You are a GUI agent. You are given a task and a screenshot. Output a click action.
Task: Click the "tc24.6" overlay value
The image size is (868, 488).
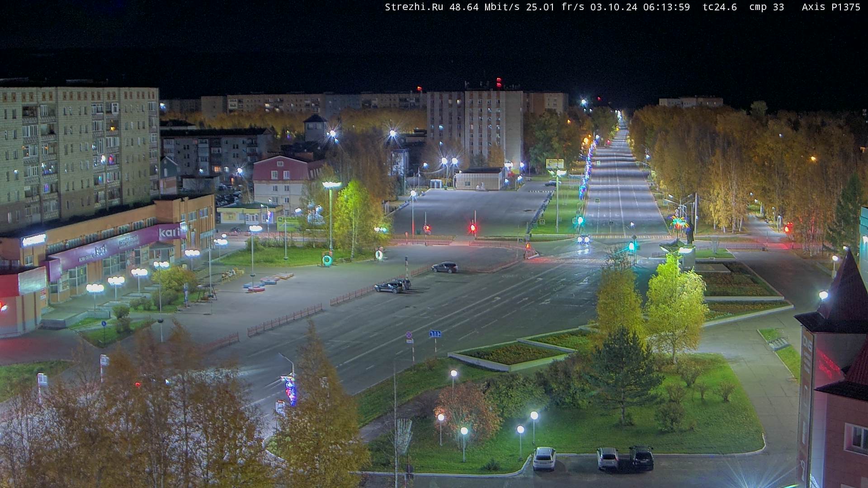click(720, 7)
